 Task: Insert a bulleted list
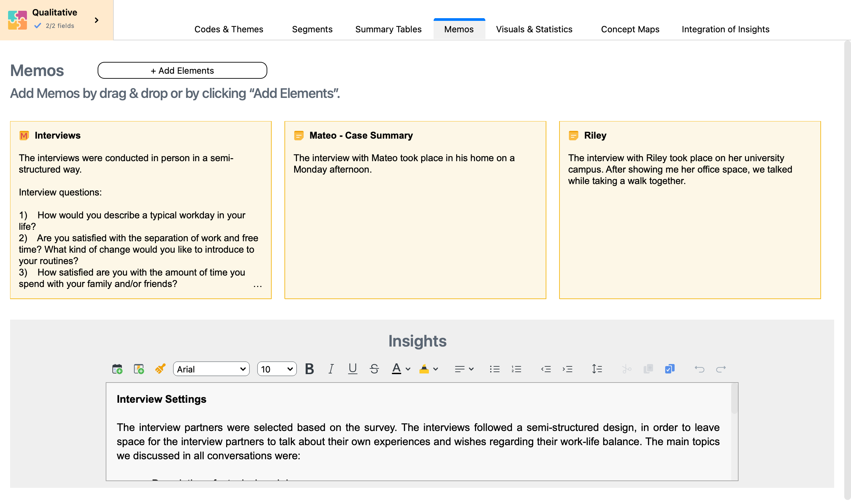click(495, 369)
